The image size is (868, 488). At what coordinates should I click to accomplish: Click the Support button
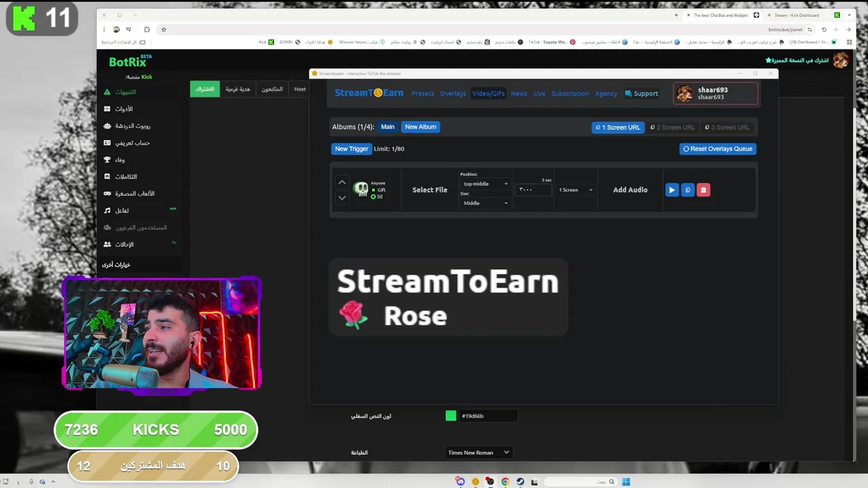pyautogui.click(x=642, y=94)
